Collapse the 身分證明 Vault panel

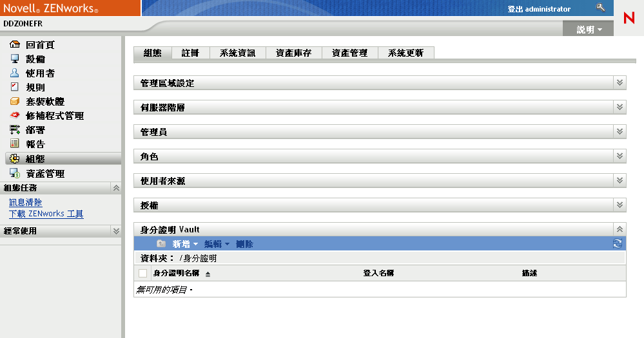619,229
